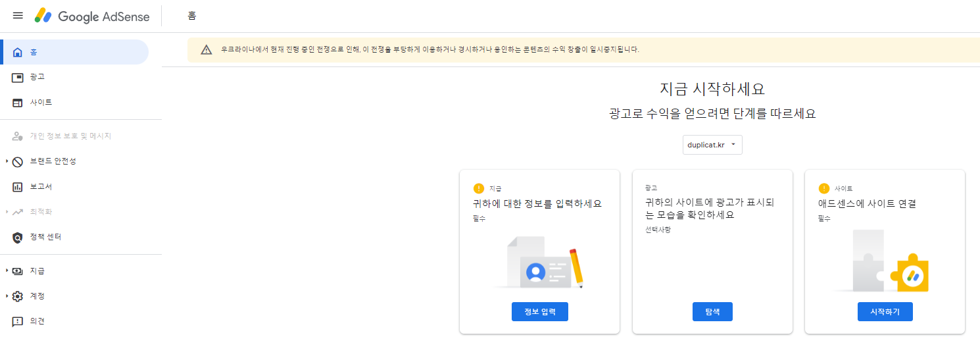Click the warning triangle in the banner

(x=207, y=49)
